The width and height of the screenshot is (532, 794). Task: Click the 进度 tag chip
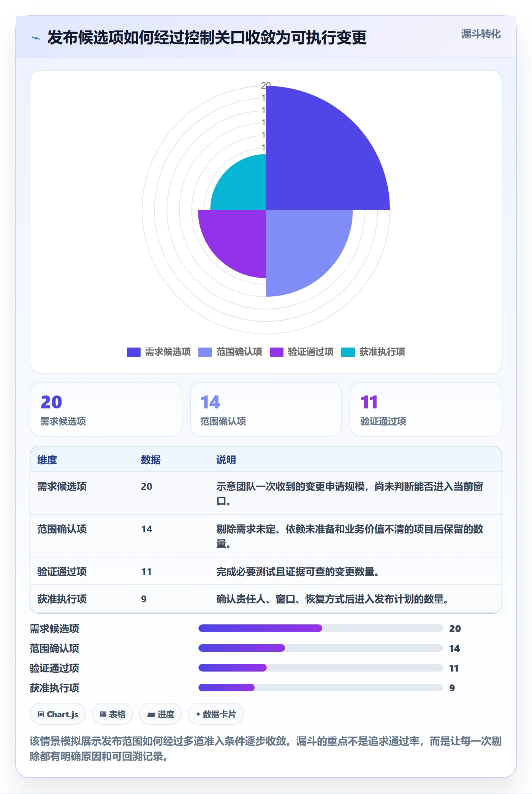160,714
